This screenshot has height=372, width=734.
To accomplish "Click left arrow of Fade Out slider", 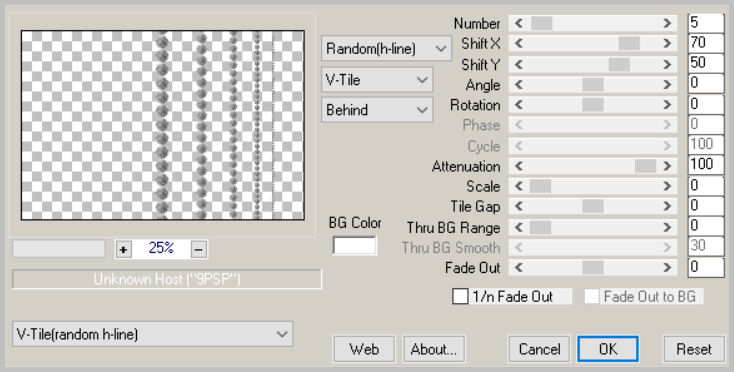I will pos(519,268).
